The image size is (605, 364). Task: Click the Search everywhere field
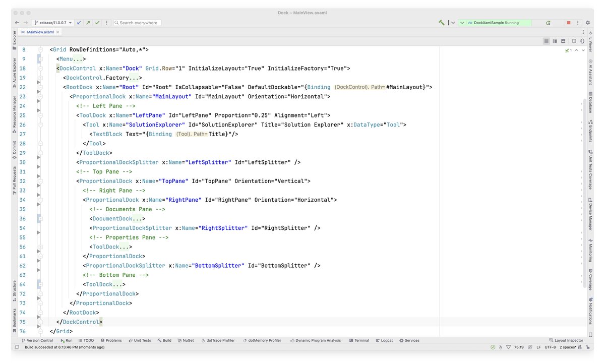[x=136, y=23]
